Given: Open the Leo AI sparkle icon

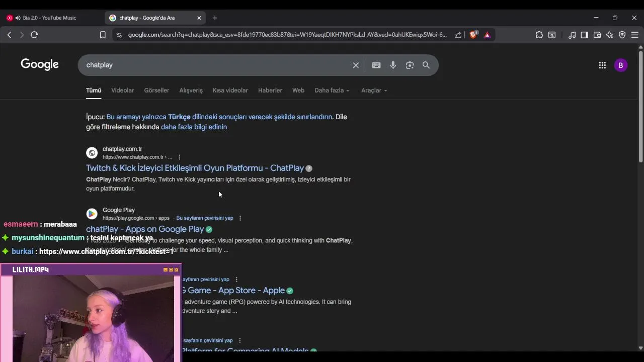Looking at the screenshot, I should [x=610, y=35].
